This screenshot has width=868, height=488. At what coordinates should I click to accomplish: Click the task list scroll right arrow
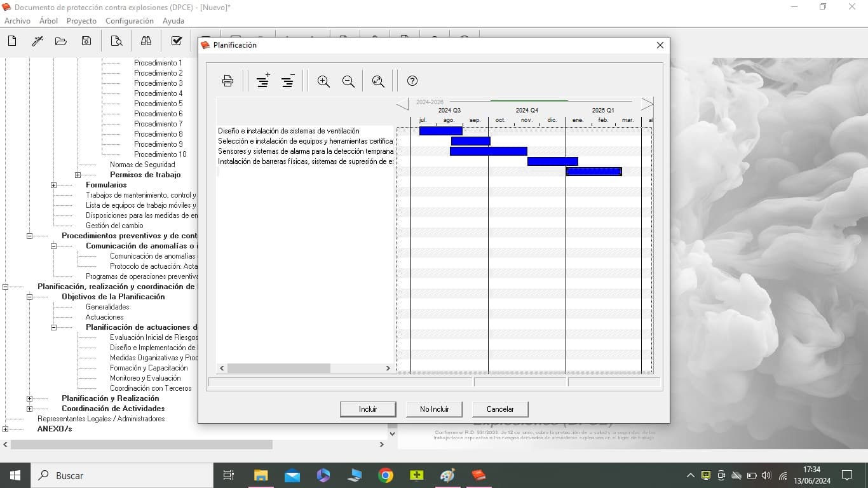pos(388,368)
